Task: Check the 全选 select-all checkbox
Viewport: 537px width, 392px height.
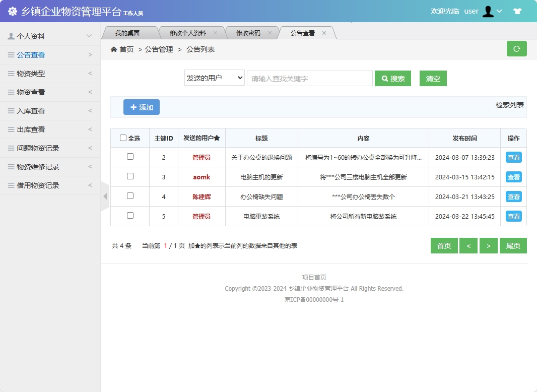Action: (124, 138)
